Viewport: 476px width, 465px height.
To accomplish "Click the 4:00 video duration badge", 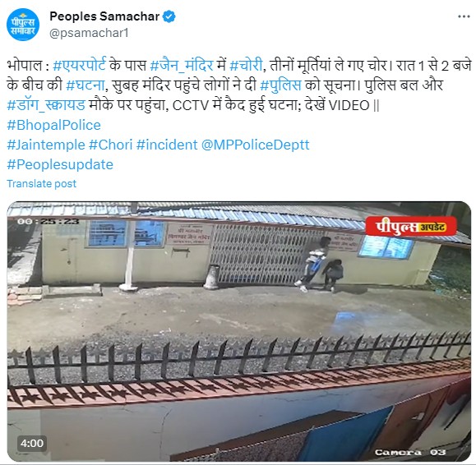I will pos(32,443).
